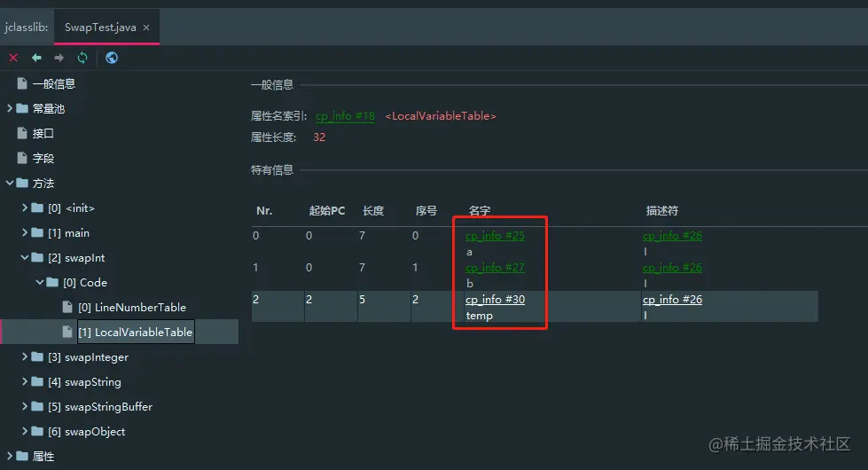Image resolution: width=868 pixels, height=470 pixels.
Task: Expand the [5] swapStringBuffer method node
Action: pyautogui.click(x=24, y=406)
